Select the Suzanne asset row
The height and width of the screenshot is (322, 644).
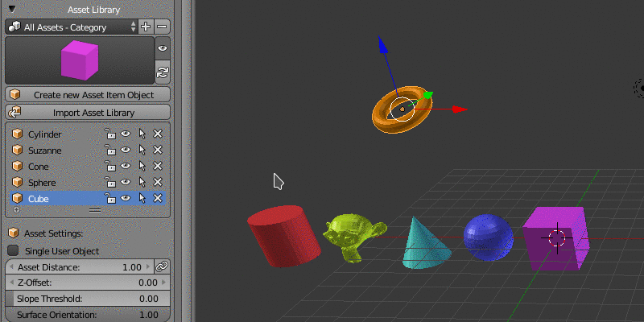tap(88, 151)
